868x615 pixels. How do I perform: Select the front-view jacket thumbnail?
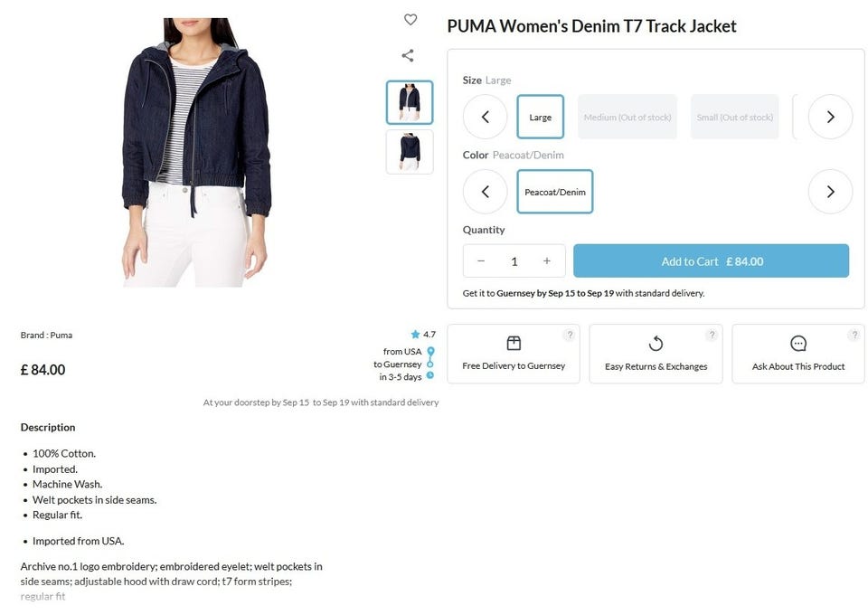tap(410, 102)
